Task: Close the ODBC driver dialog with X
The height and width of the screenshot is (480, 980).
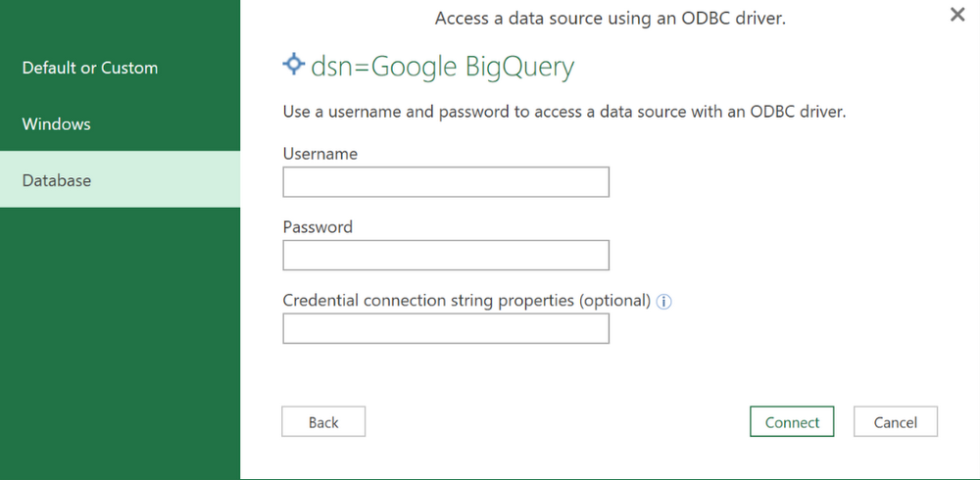Action: tap(956, 15)
